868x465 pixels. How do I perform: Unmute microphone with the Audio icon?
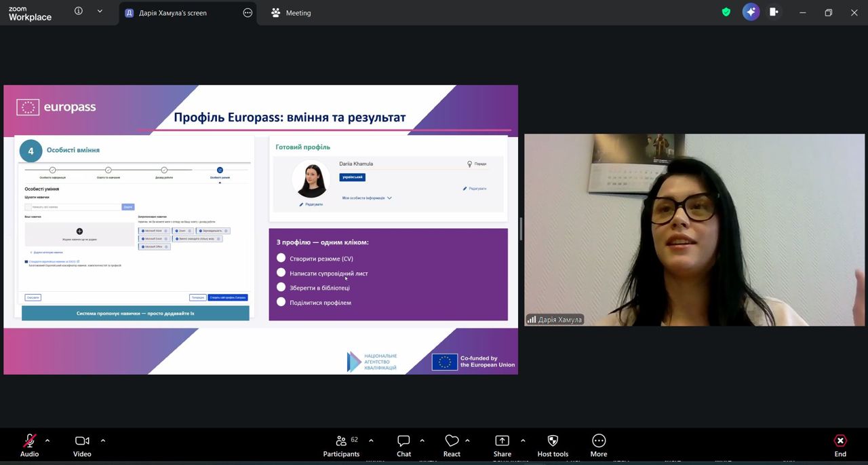pos(29,441)
